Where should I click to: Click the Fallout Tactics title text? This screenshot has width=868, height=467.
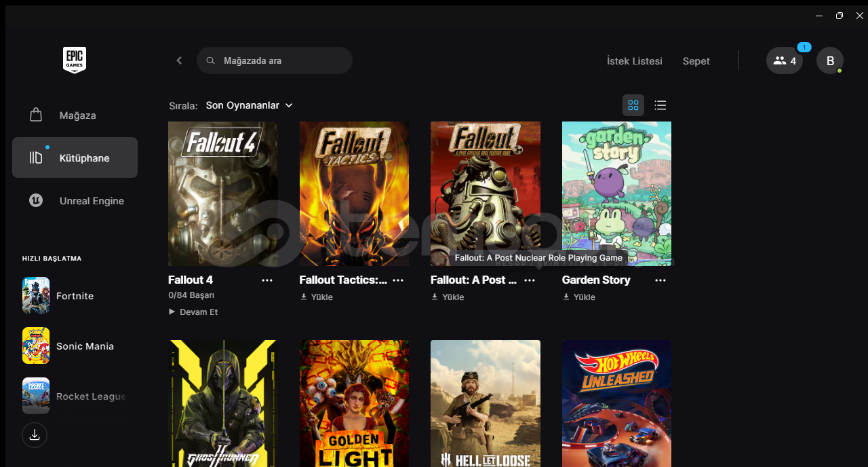343,280
